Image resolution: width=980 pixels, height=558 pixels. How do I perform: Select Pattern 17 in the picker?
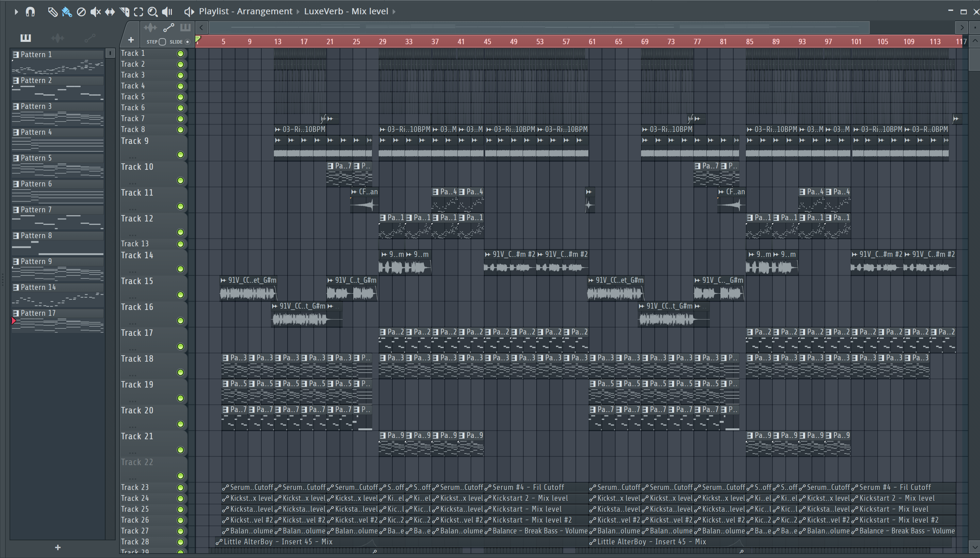(x=58, y=321)
